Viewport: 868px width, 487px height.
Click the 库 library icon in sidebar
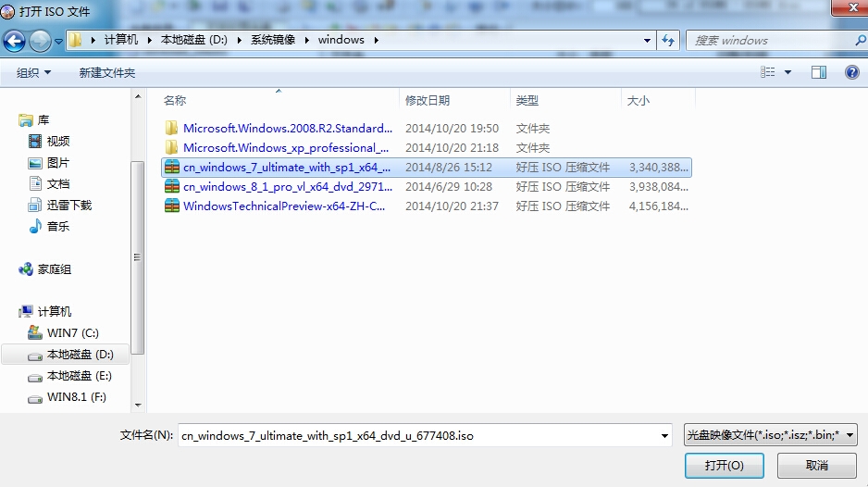point(26,120)
